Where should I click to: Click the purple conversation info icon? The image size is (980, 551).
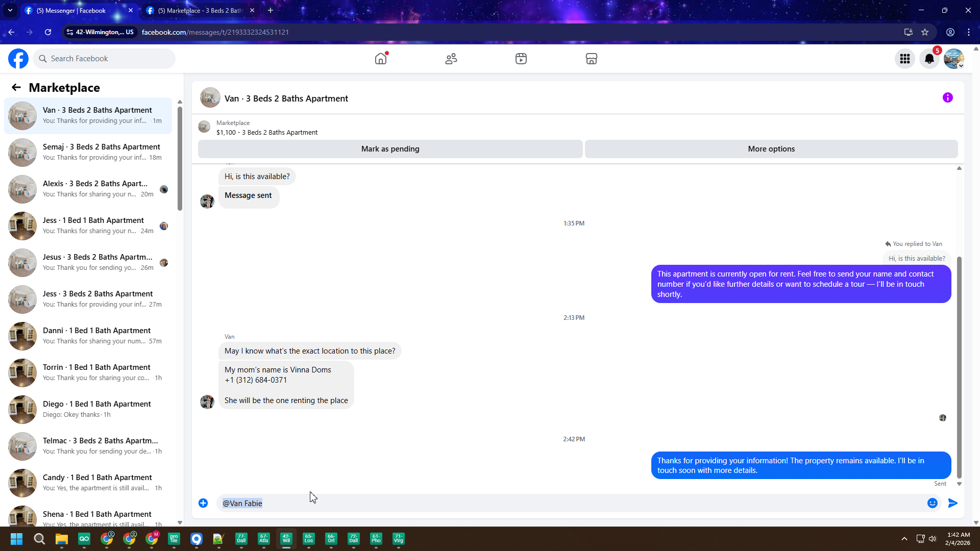pos(947,97)
